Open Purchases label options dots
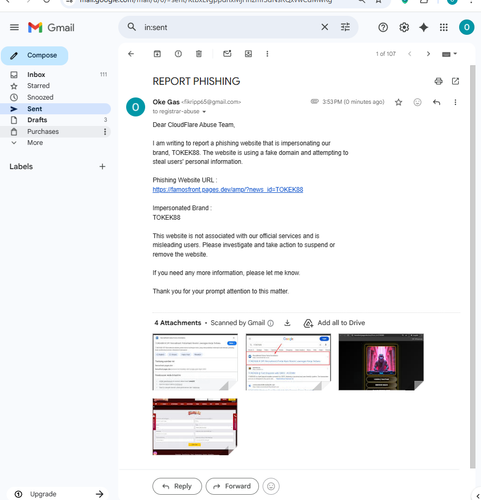This screenshot has width=481, height=500. click(x=105, y=132)
